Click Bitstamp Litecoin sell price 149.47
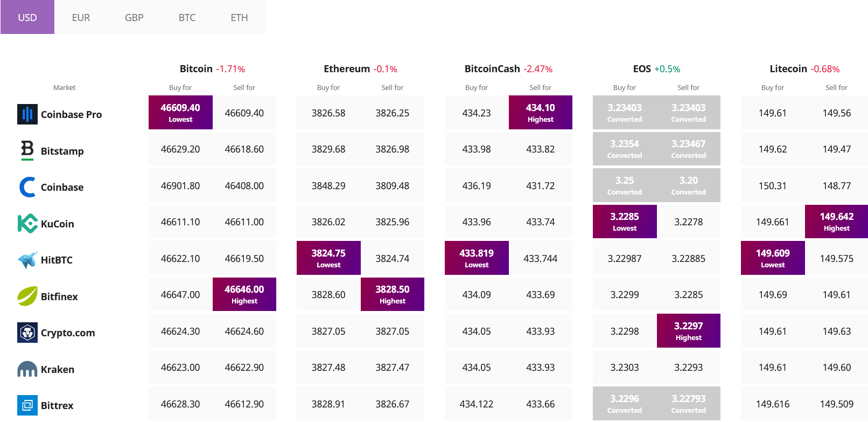 [x=837, y=149]
